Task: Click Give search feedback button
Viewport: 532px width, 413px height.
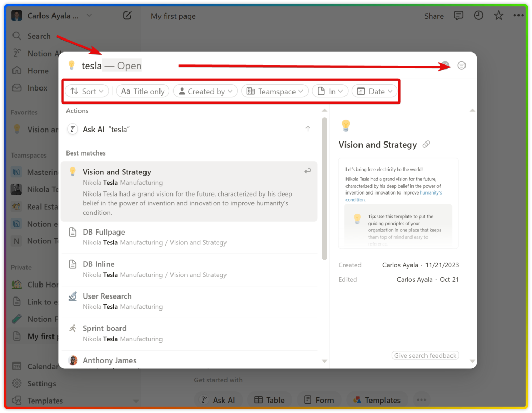Action: click(x=425, y=355)
